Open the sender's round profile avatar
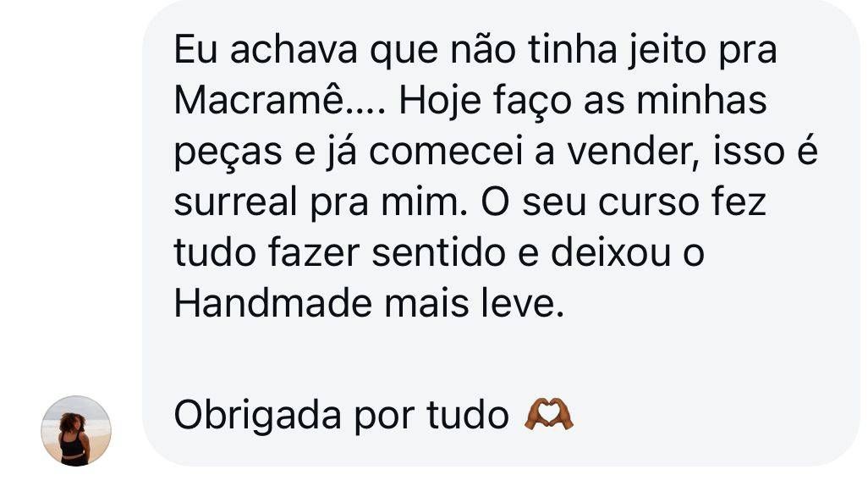Viewport: 868px width, 486px height. click(76, 431)
